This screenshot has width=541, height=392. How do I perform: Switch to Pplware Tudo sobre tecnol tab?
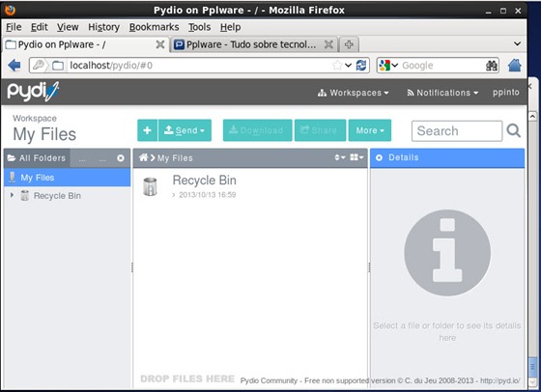251,44
